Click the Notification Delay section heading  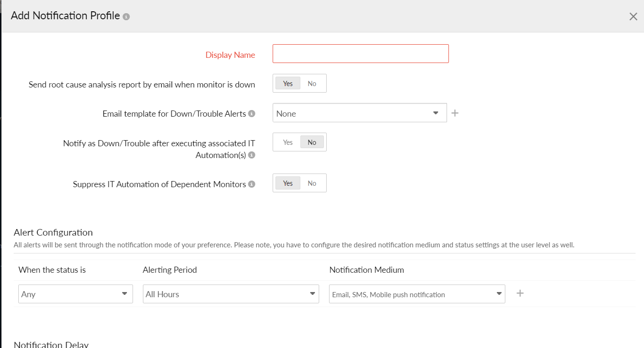click(x=51, y=344)
